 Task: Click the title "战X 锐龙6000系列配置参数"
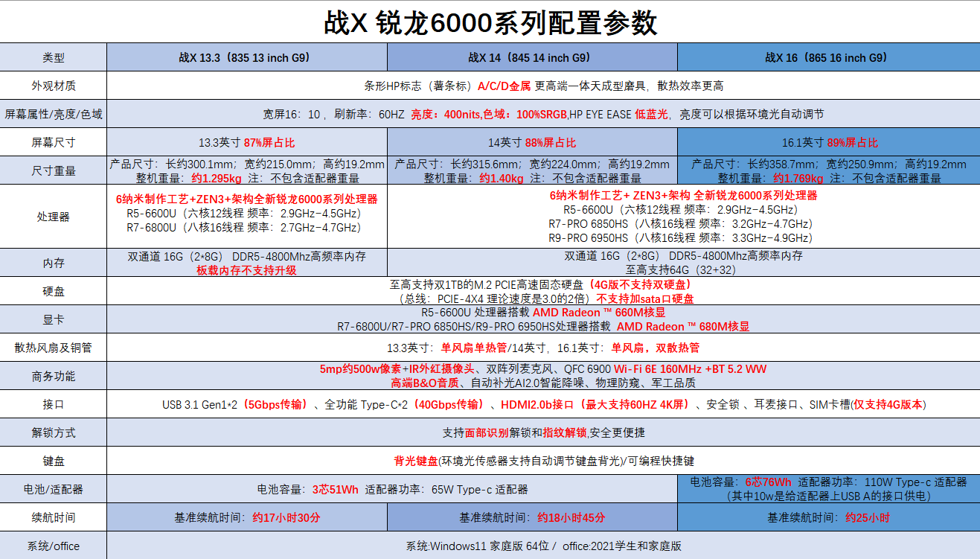490,22
